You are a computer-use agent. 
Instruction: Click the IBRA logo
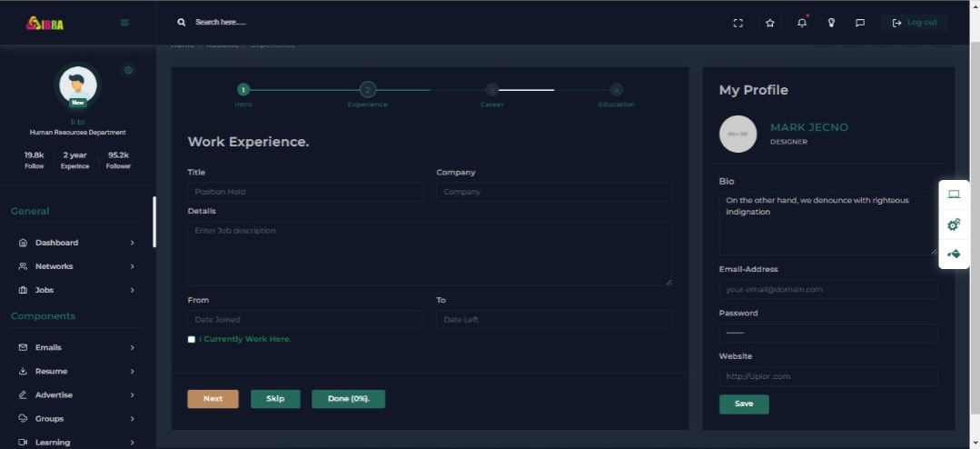45,23
